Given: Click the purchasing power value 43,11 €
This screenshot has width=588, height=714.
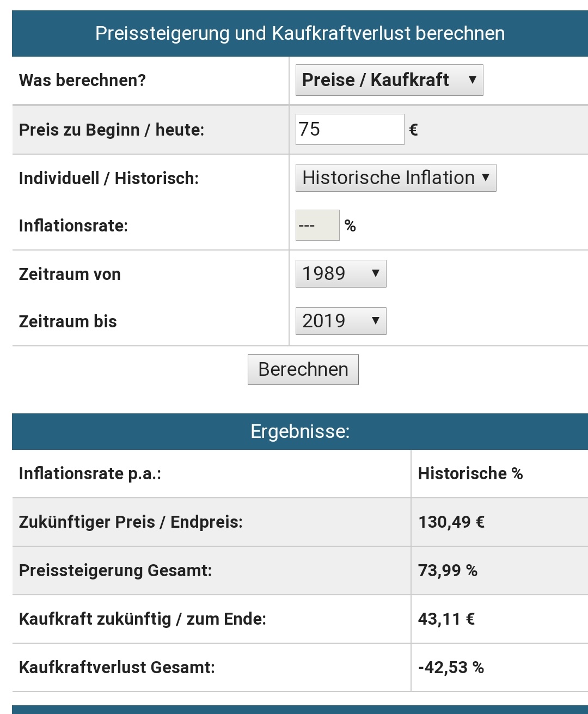Looking at the screenshot, I should (x=446, y=619).
